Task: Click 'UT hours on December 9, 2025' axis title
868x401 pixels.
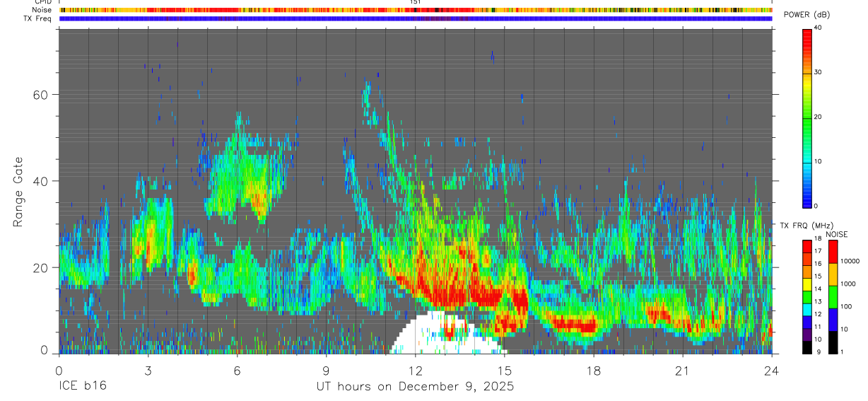Action: pos(414,386)
